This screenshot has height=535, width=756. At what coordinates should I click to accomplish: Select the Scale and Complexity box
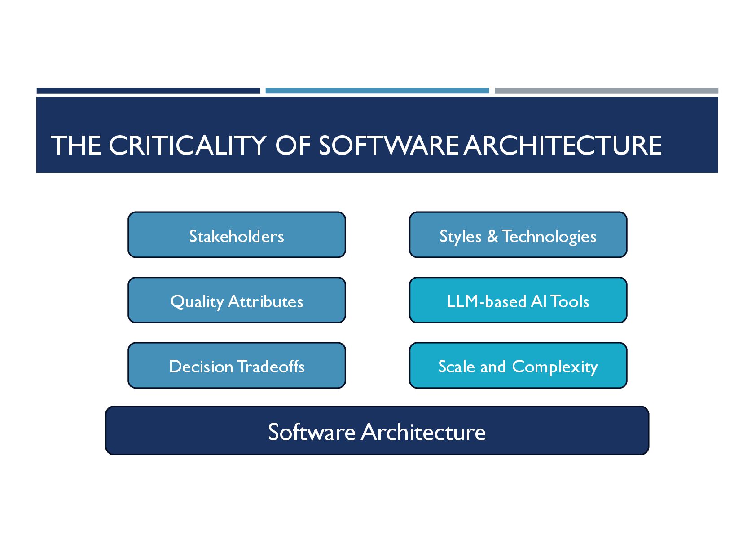coord(518,366)
